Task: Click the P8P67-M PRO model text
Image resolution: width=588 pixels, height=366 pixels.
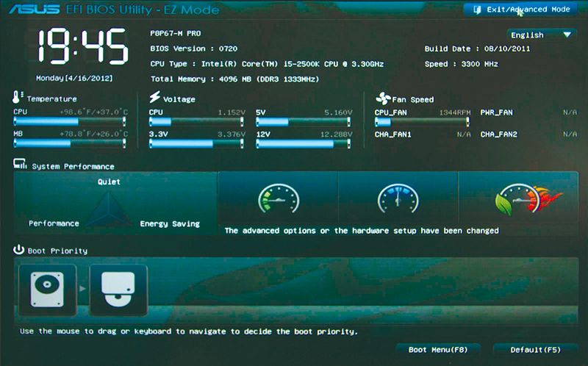Action: [x=175, y=33]
